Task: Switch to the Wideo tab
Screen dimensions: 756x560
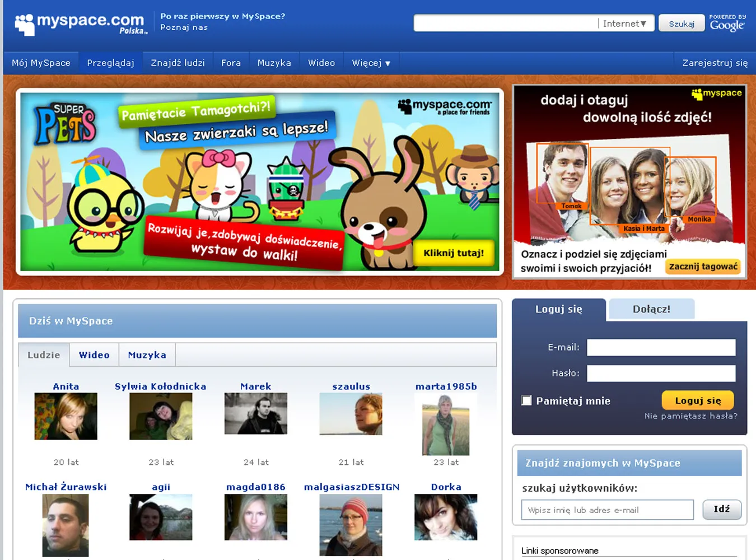Action: tap(94, 354)
